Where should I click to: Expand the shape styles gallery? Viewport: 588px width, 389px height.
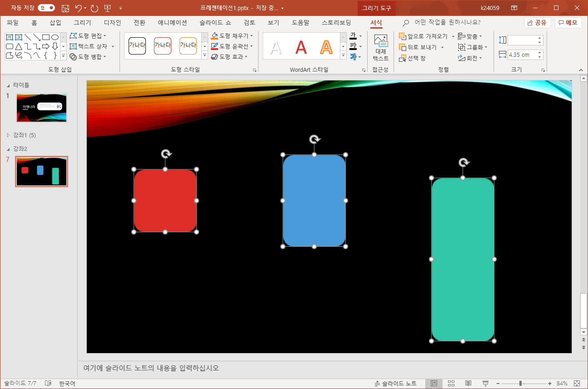204,56
